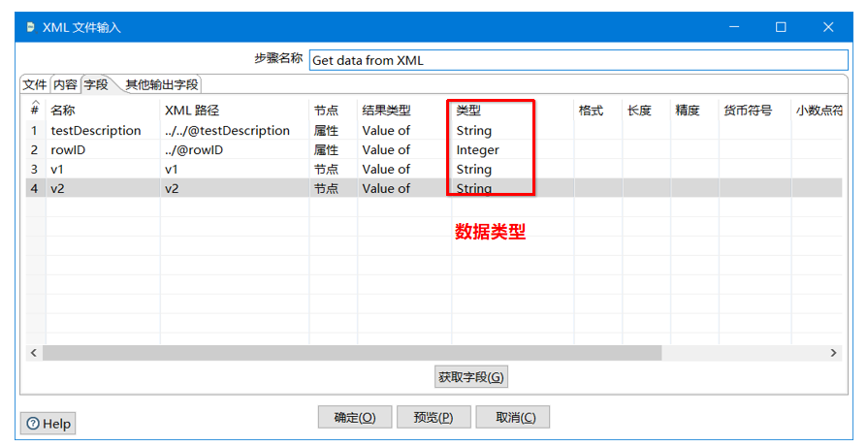Click Value of in testDescription row
This screenshot has height=447, width=868.
(404, 131)
